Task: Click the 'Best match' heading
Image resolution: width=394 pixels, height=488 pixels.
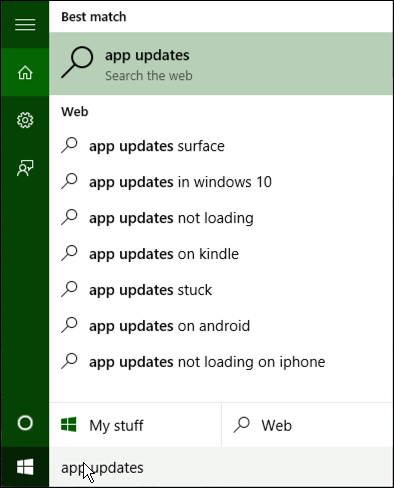Action: coord(94,17)
